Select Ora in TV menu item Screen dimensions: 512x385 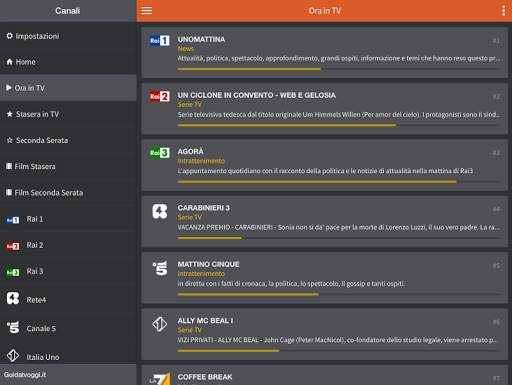[68, 88]
